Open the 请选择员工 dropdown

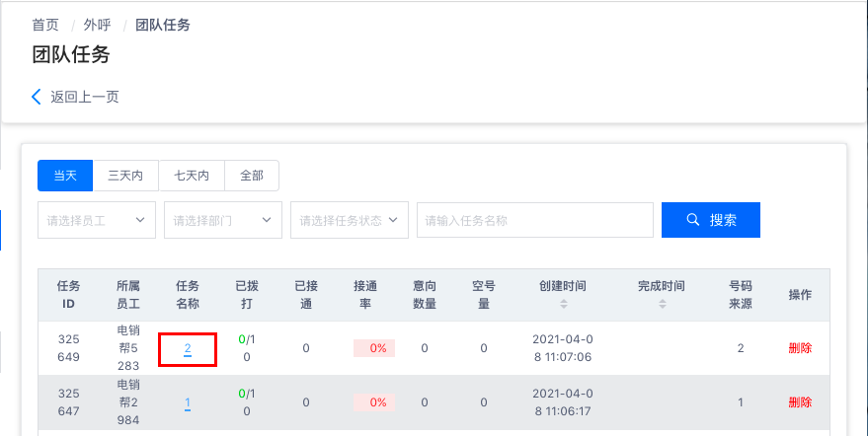point(97,220)
